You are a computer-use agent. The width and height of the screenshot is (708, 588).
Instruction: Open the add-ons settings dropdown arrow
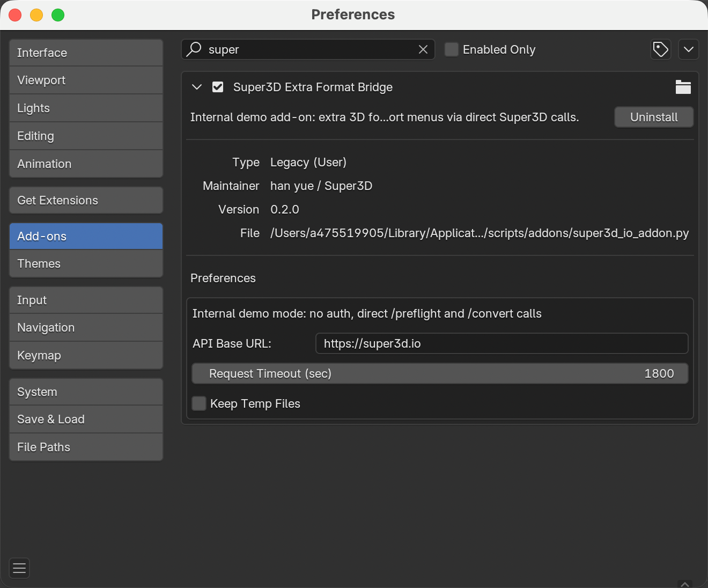689,49
